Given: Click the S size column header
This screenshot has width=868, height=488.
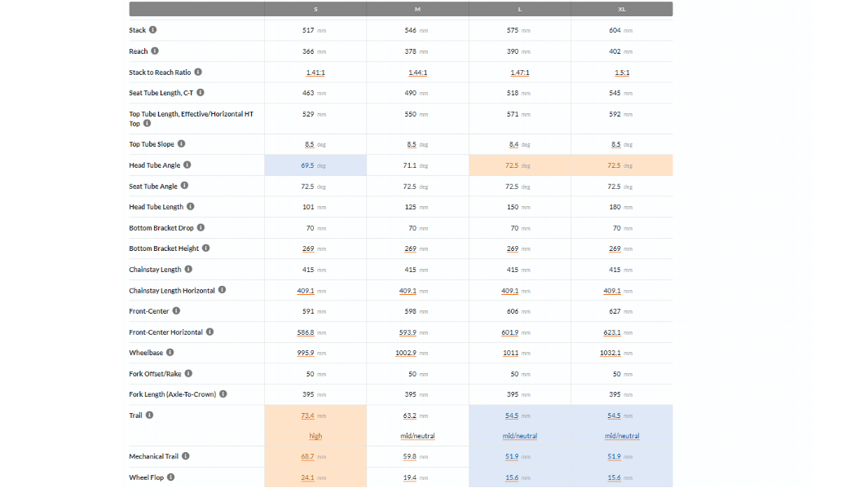Looking at the screenshot, I should coord(315,10).
